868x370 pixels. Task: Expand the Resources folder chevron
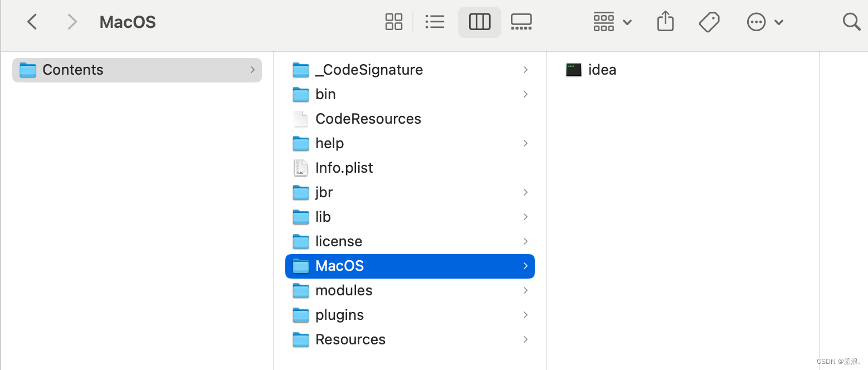[x=525, y=339]
